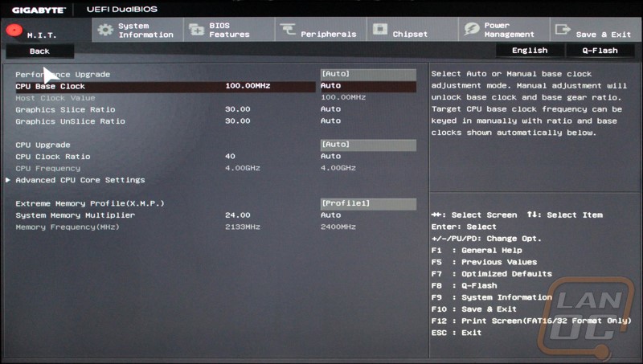Open the Power Management tab
The height and width of the screenshot is (364, 643).
pos(509,31)
